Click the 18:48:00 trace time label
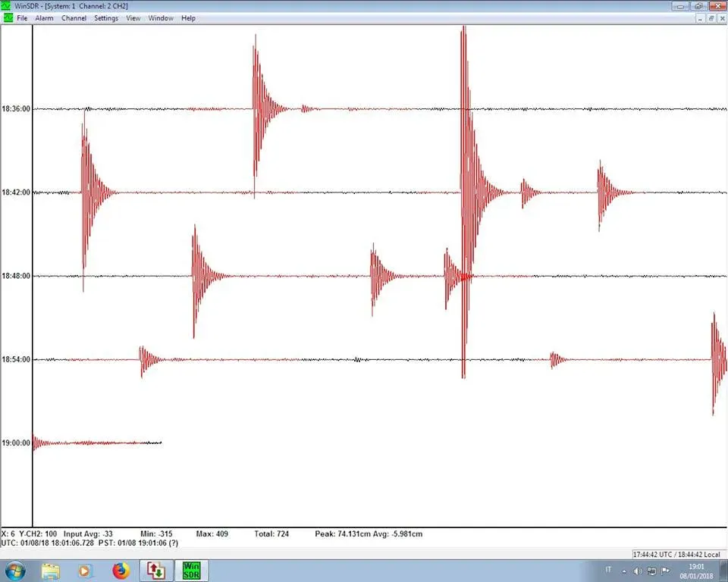The width and height of the screenshot is (728, 582). [16, 276]
